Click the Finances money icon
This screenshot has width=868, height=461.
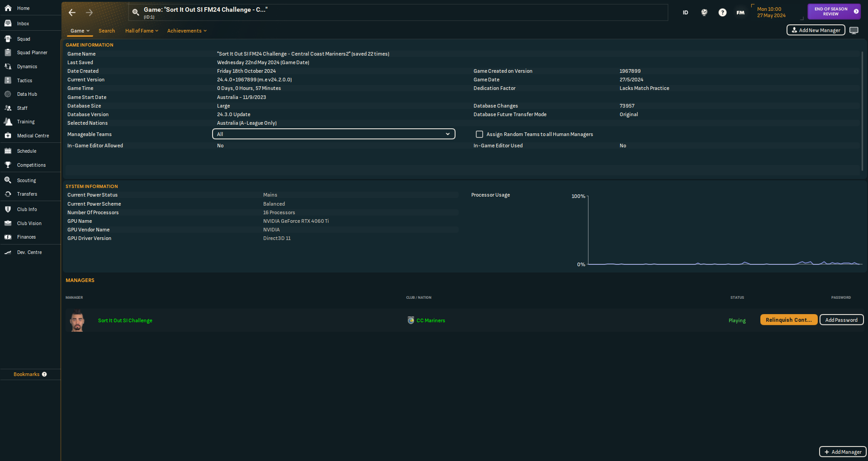8,237
